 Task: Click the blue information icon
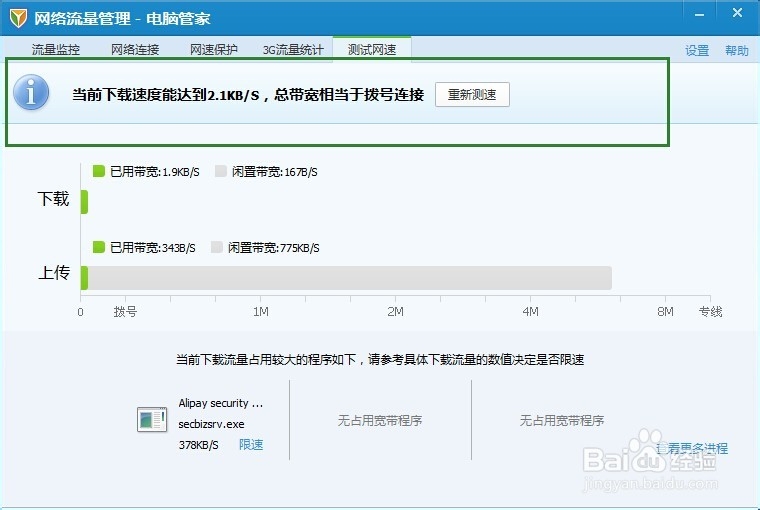tap(31, 92)
